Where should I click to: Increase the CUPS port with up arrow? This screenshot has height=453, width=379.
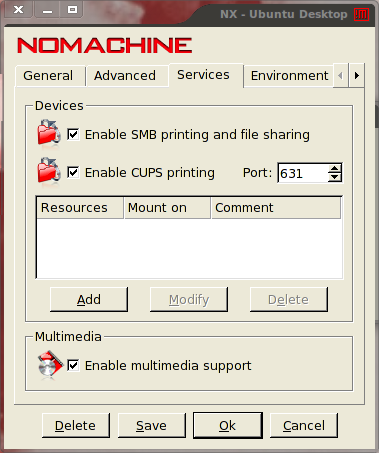pyautogui.click(x=334, y=168)
